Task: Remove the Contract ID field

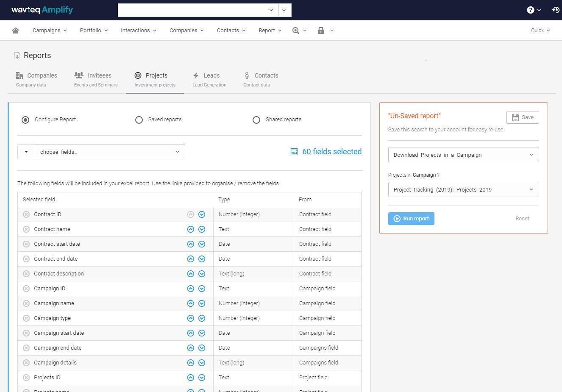Action: pos(26,214)
